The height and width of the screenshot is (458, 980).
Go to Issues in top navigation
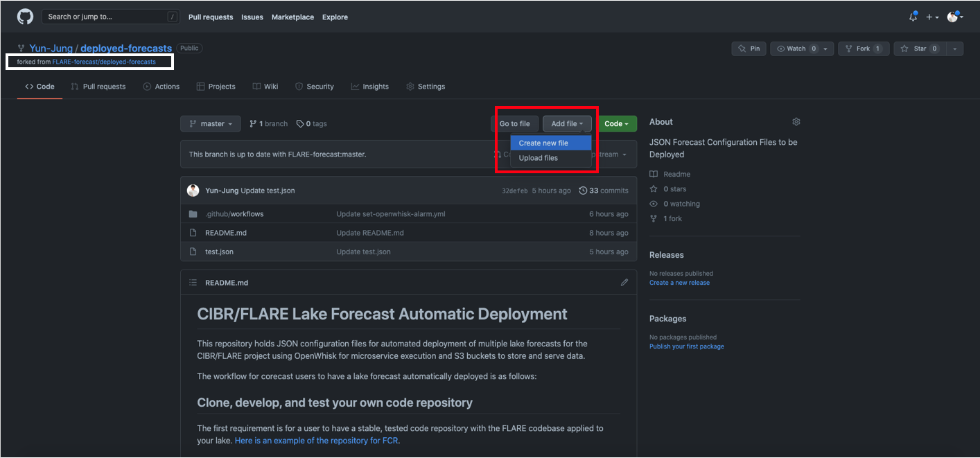click(x=252, y=17)
